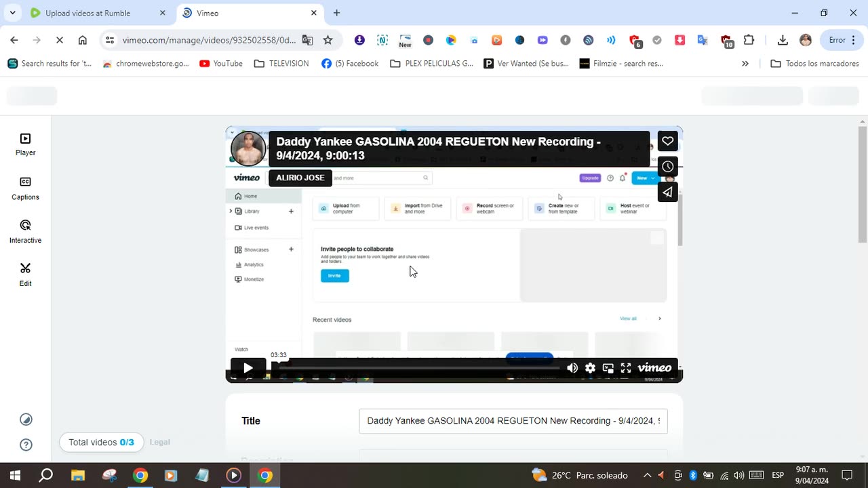This screenshot has width=868, height=488.
Task: Enable picture-in-picture in player
Action: pos(608,368)
